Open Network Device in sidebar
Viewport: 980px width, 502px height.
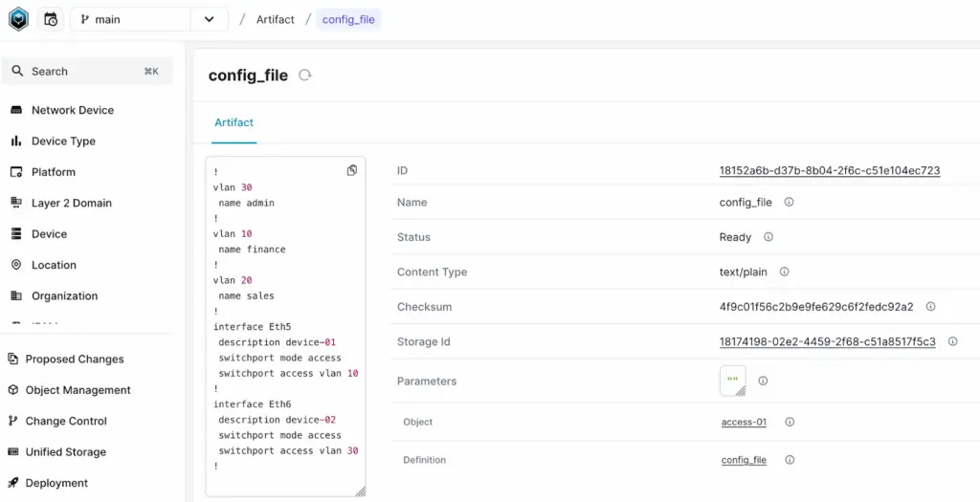[x=73, y=110]
